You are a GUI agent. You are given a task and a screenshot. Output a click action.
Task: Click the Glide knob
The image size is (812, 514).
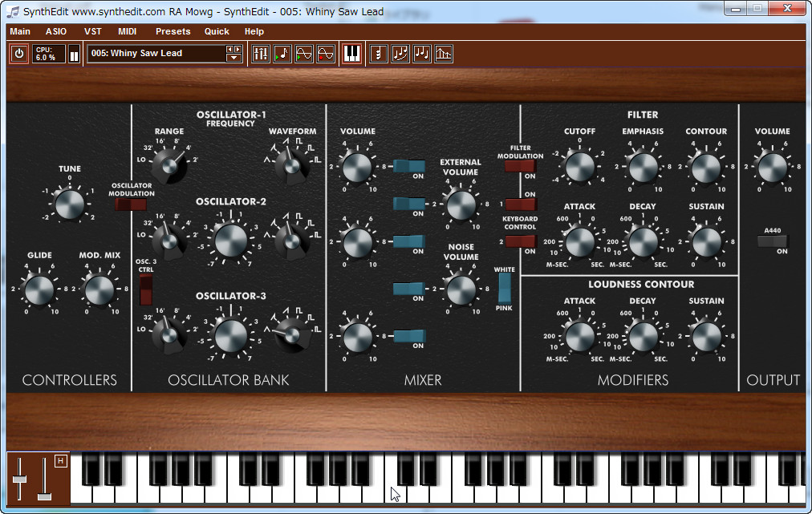[x=39, y=289]
